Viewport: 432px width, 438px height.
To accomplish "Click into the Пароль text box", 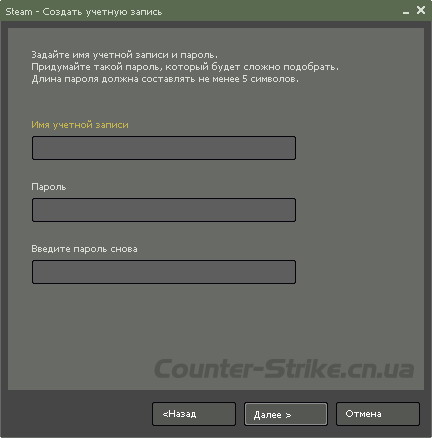I will (x=164, y=210).
